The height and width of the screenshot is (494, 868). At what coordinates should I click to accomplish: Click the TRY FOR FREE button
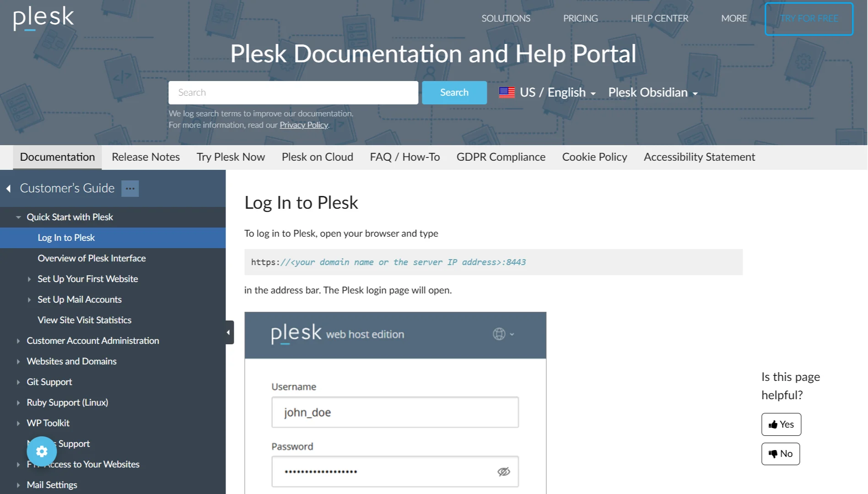[x=809, y=19]
